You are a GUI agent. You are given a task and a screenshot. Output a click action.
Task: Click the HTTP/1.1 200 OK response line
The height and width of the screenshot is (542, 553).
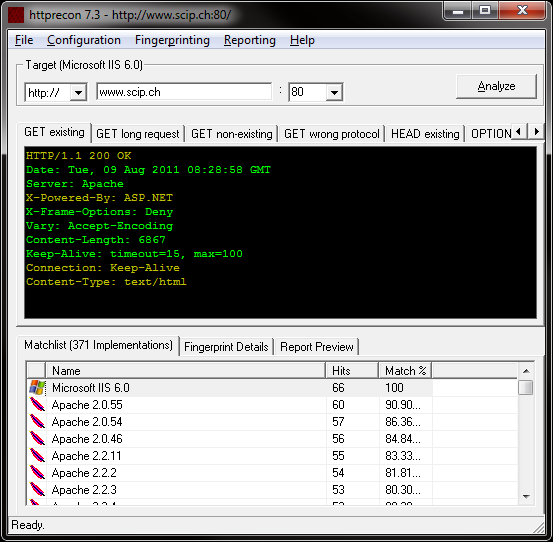click(79, 156)
